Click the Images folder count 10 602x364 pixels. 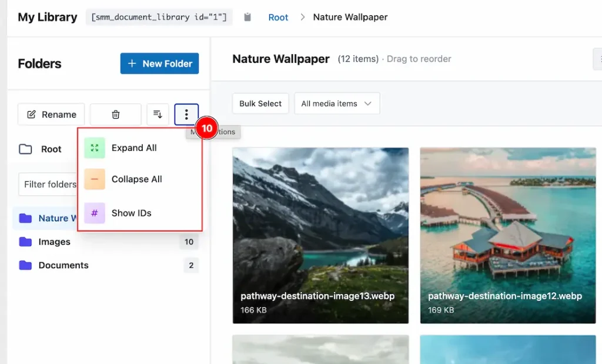189,242
